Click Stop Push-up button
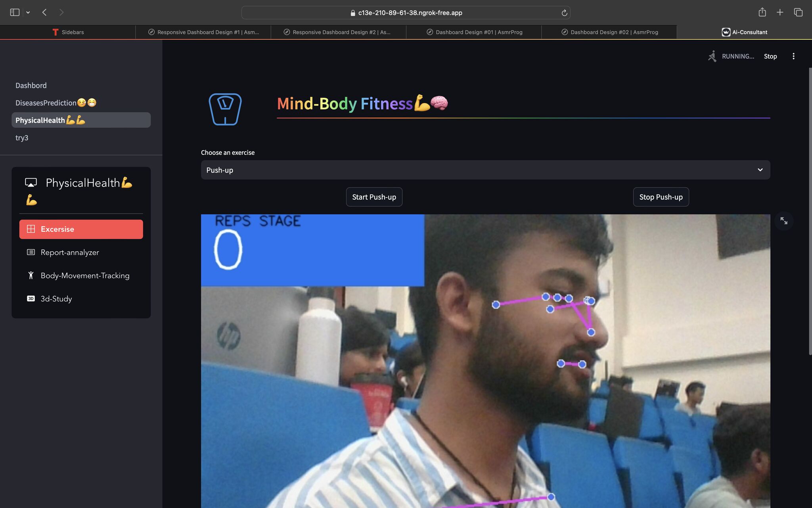Image resolution: width=812 pixels, height=508 pixels. (661, 197)
